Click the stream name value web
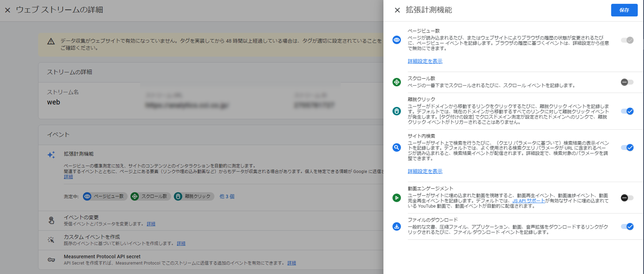644x274 pixels. pos(53,102)
